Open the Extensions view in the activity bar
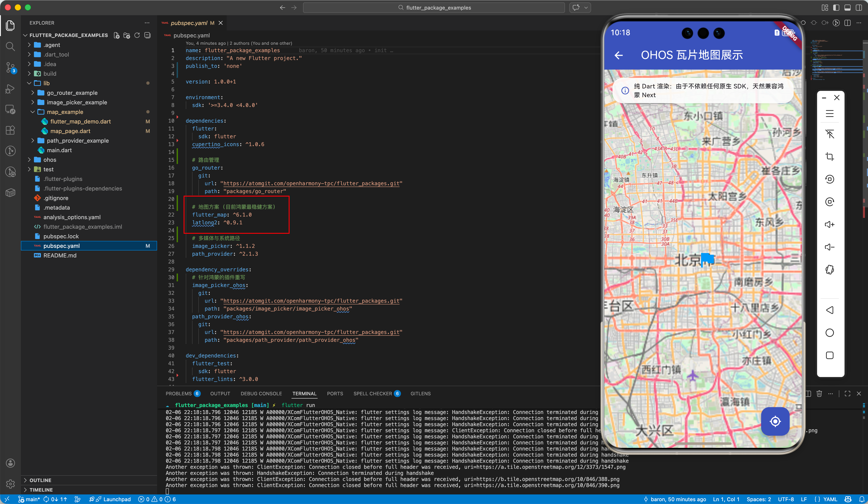The width and height of the screenshot is (868, 504). 10,130
